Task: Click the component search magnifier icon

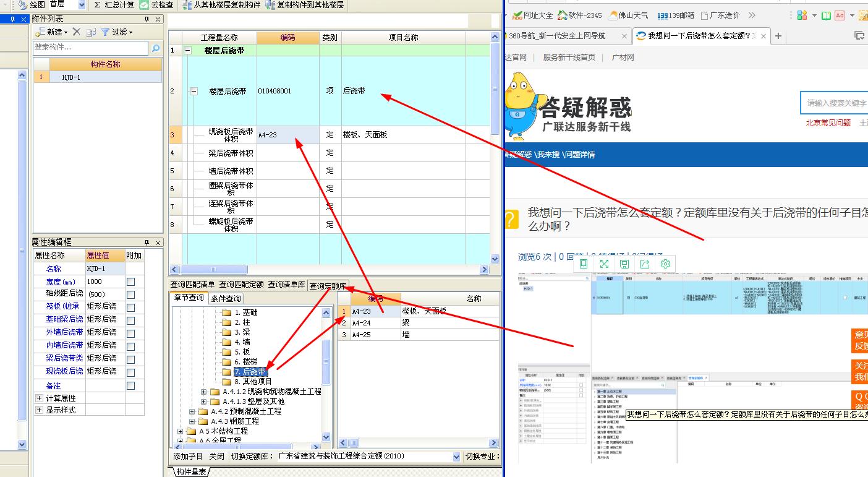Action: (x=156, y=48)
